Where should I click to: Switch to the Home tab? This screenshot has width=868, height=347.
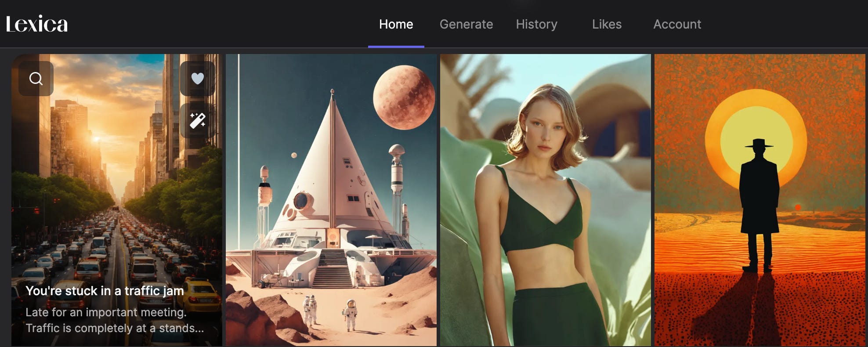(x=396, y=24)
